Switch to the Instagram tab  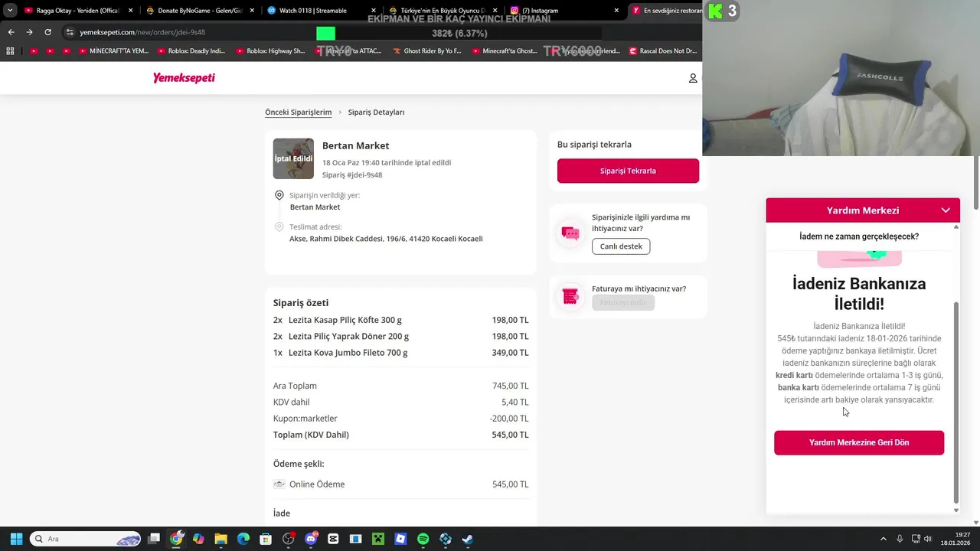[x=564, y=11]
